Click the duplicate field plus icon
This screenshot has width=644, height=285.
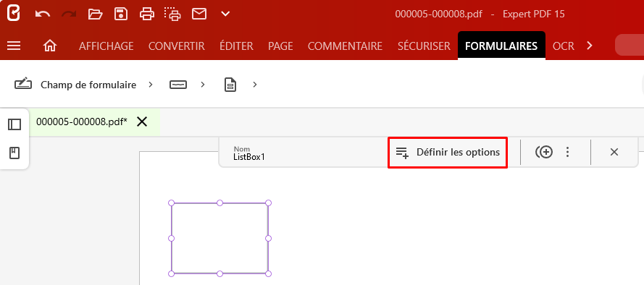tap(544, 152)
